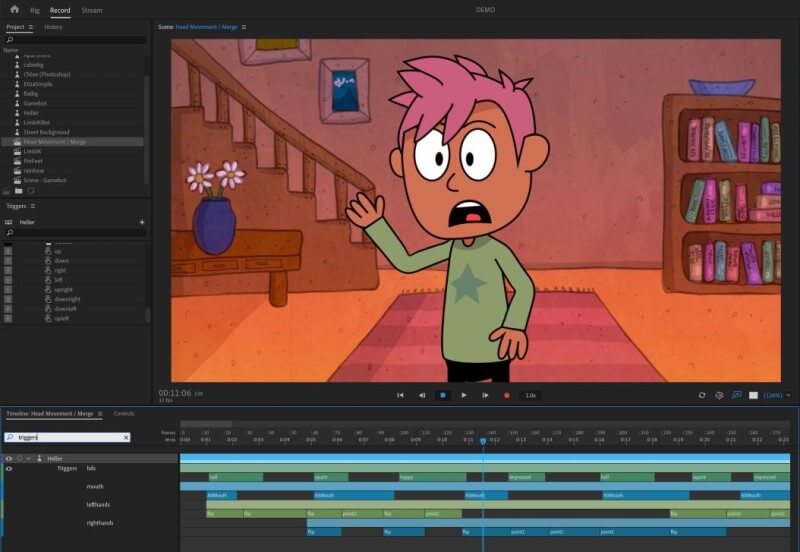Go to start of scene button
800x552 pixels.
coord(401,395)
